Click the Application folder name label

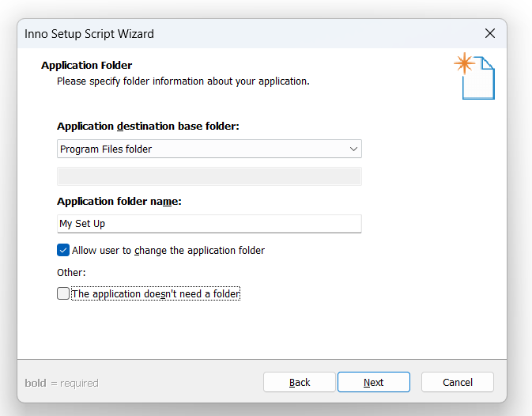[119, 202]
